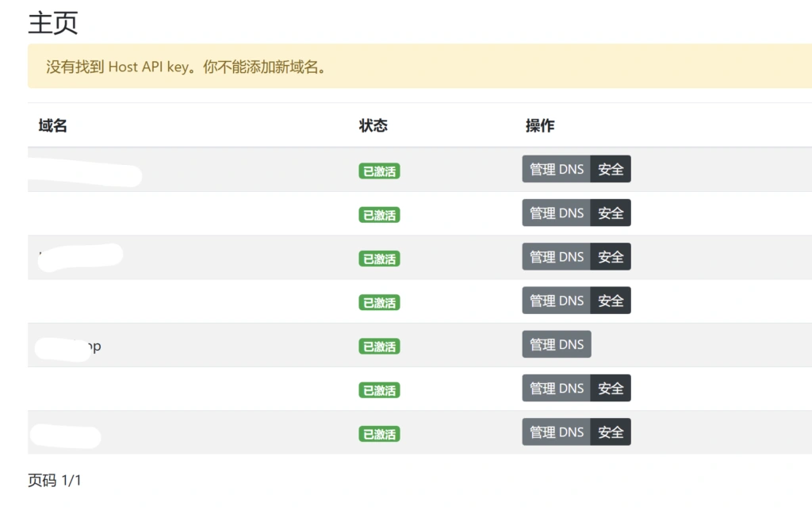Screen dimensions: 812x514
Task: Click the yellow Host API key warning banner
Action: [x=396, y=67]
